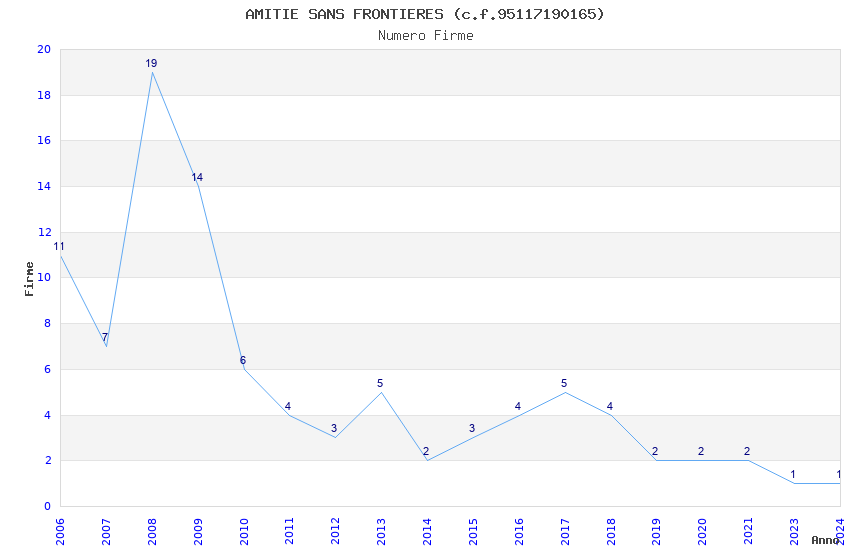Click the 2018 data point labeled 4
Viewport: 850px width, 550px height.
pyautogui.click(x=610, y=406)
